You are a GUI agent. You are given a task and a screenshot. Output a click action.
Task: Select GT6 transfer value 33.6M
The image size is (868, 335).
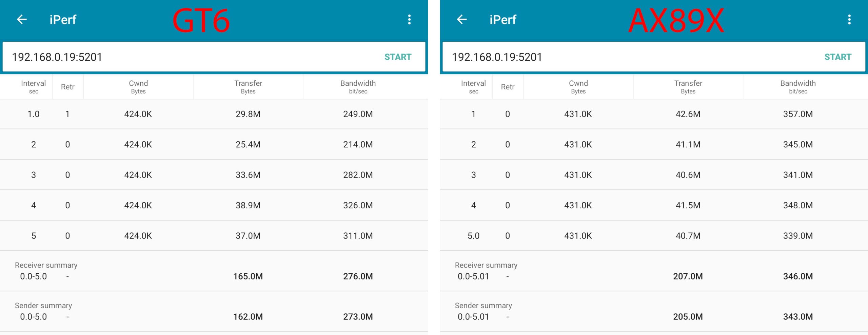pyautogui.click(x=248, y=175)
